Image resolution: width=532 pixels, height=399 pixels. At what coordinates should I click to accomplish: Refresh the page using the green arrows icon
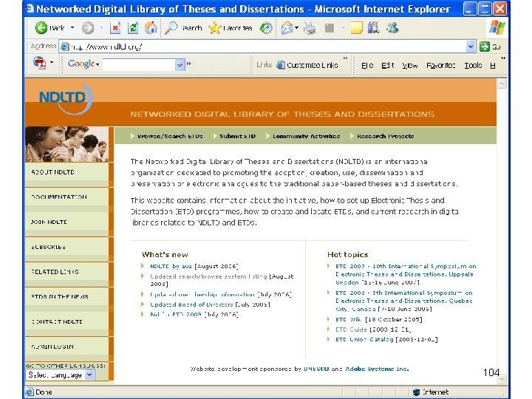tap(133, 28)
